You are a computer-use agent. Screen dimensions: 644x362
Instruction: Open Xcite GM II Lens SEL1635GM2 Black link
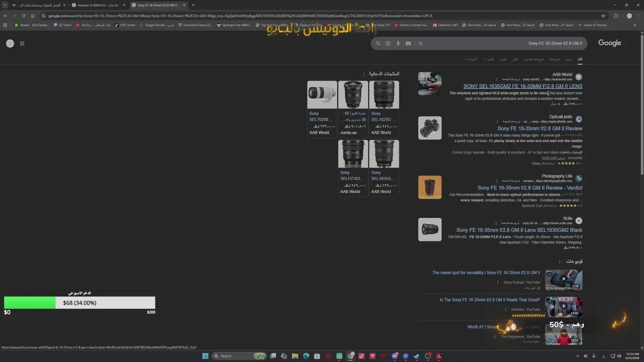pyautogui.click(x=519, y=230)
